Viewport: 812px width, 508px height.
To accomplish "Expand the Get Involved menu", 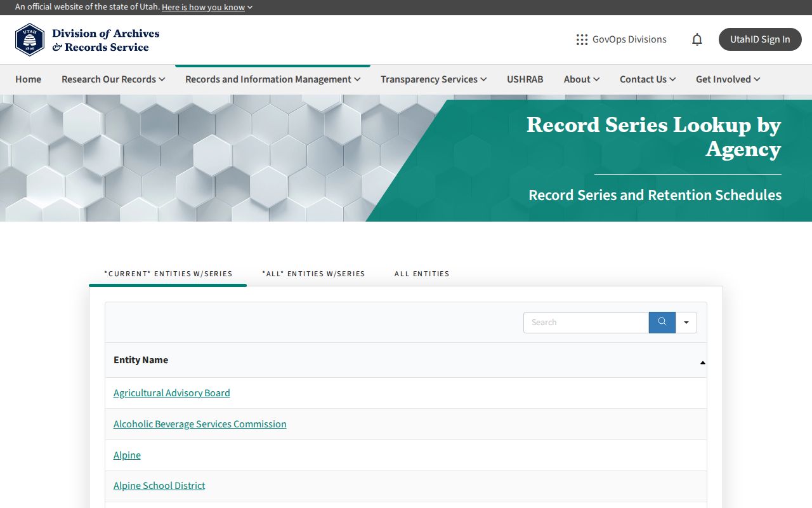I will coord(728,79).
